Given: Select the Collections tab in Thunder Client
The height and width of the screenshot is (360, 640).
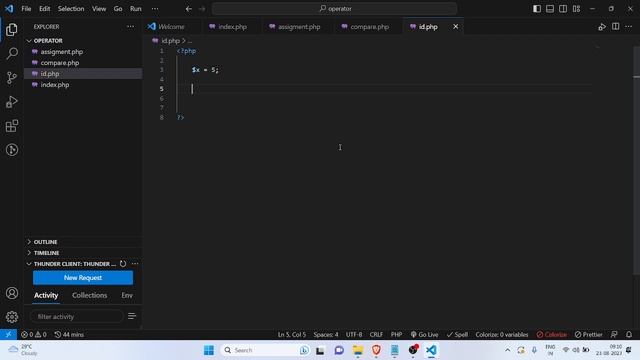Looking at the screenshot, I should 89,295.
